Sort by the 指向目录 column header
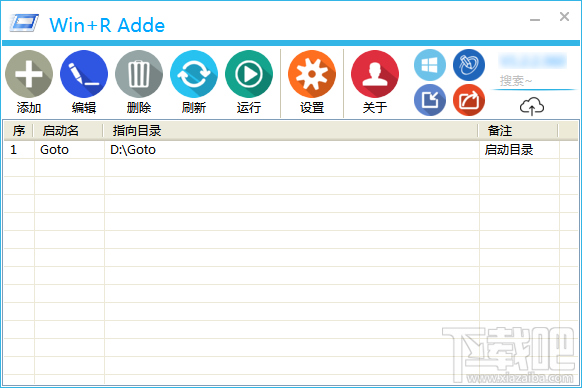This screenshot has height=388, width=582. tap(291, 131)
